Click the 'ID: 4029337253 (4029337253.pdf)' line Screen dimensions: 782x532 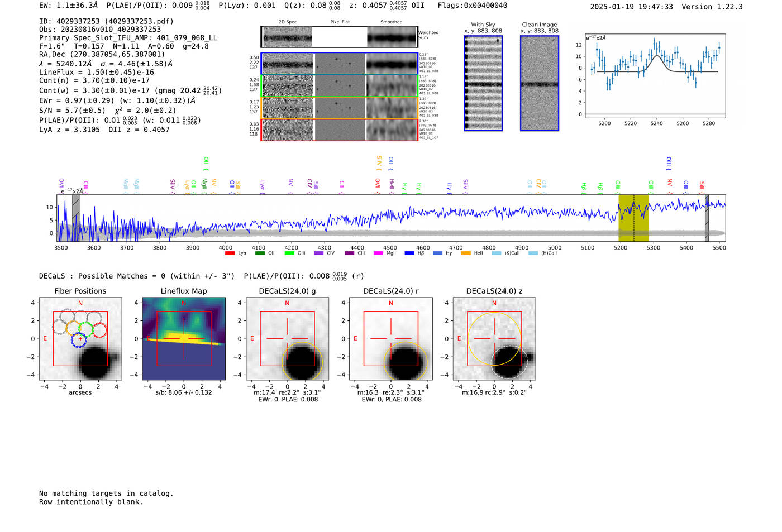point(106,21)
